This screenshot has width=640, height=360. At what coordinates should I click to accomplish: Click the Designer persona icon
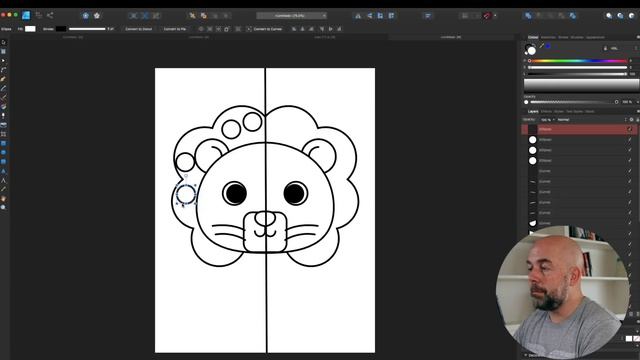click(26, 15)
